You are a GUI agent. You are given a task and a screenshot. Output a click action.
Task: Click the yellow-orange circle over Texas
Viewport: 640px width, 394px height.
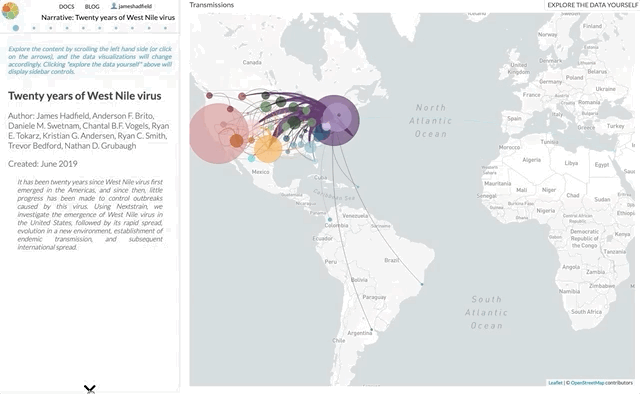[x=268, y=149]
